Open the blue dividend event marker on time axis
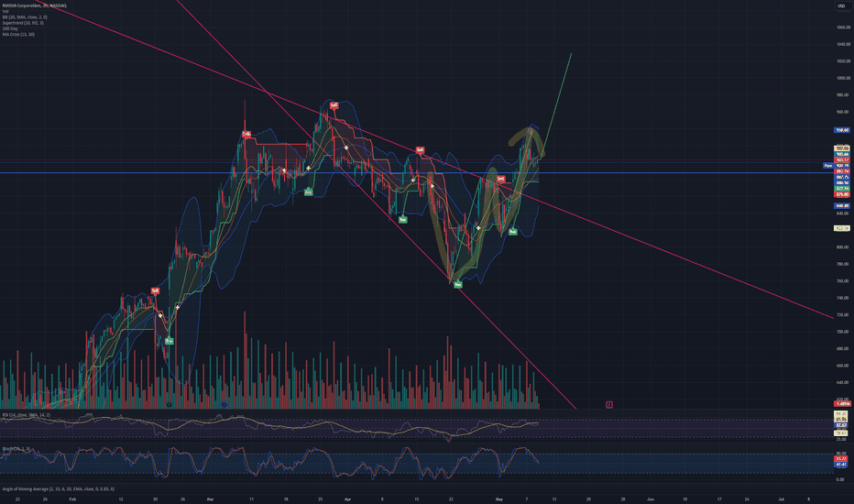The width and height of the screenshot is (854, 504). click(224, 405)
